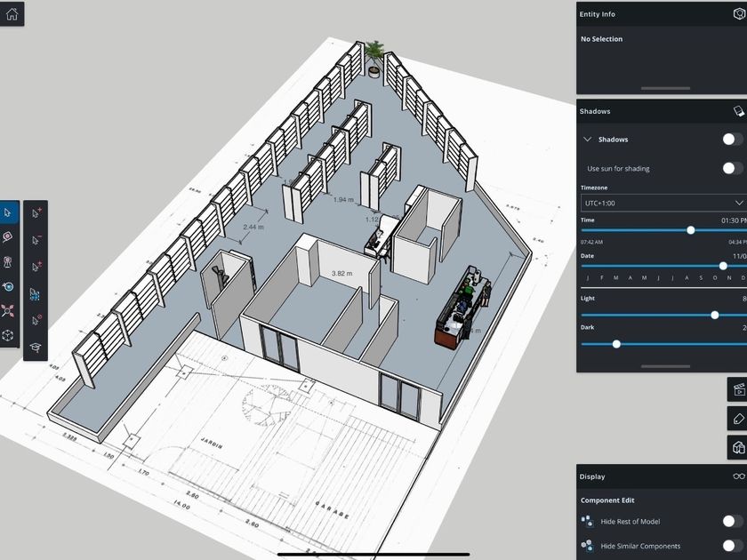The image size is (747, 560).
Task: Open the Tags panel icon
Action: 737,418
